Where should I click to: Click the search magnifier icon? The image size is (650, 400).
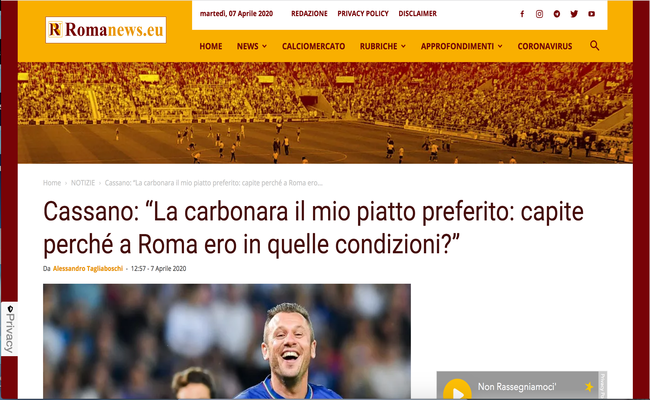[x=594, y=46]
